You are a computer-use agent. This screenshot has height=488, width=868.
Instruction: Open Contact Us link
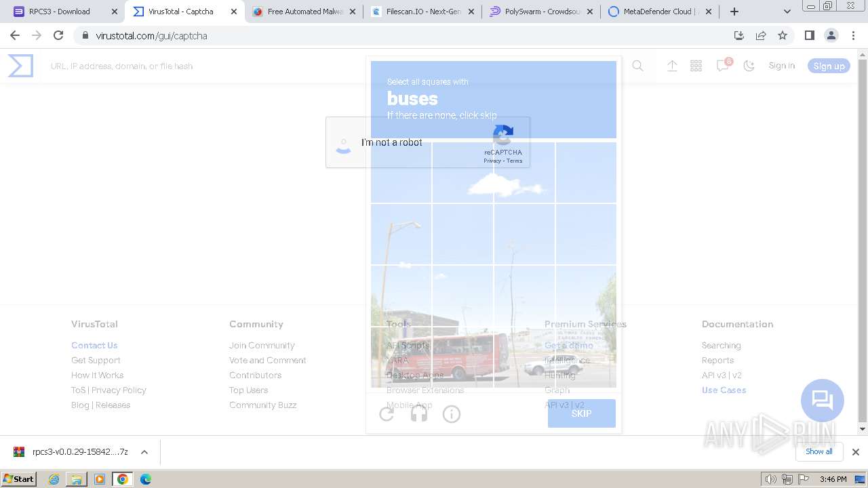[x=94, y=345]
